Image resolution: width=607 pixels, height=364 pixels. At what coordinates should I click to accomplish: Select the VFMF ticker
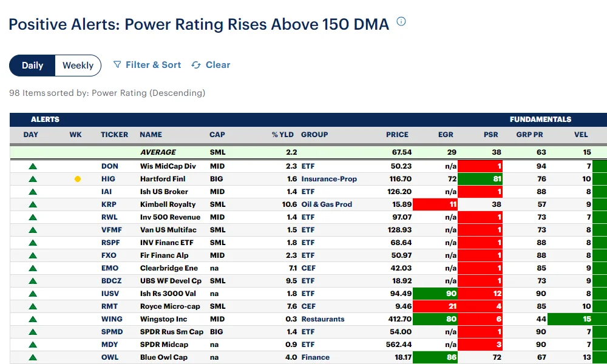click(112, 230)
